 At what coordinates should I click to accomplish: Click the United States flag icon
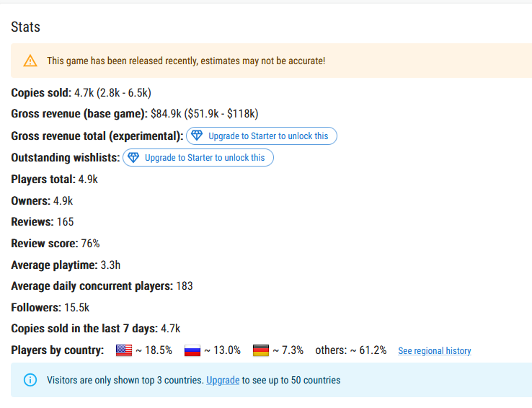coord(124,350)
